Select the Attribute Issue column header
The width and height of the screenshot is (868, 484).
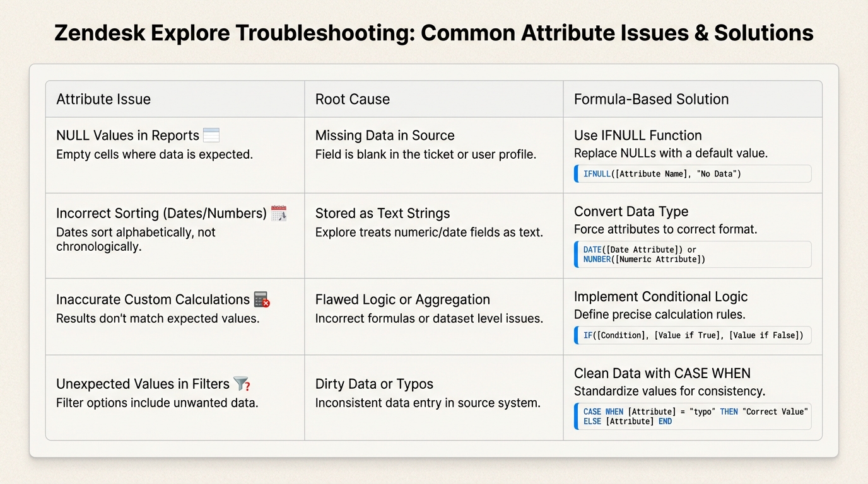coord(103,99)
